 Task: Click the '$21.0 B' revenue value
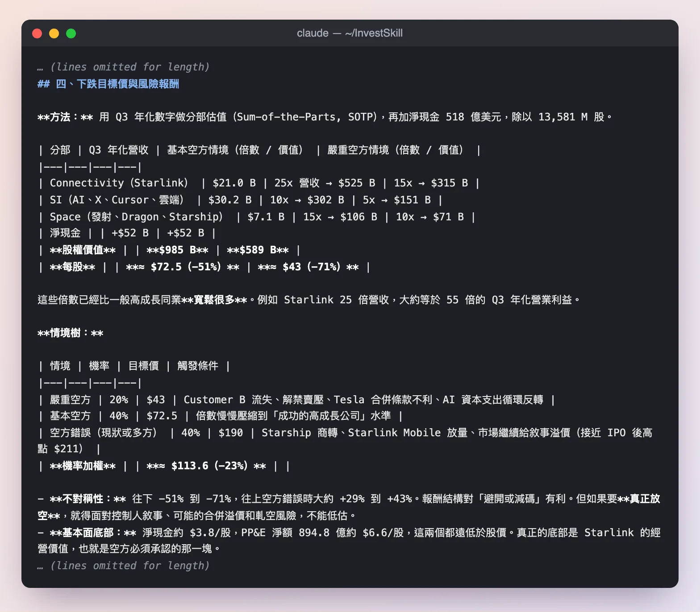[234, 183]
